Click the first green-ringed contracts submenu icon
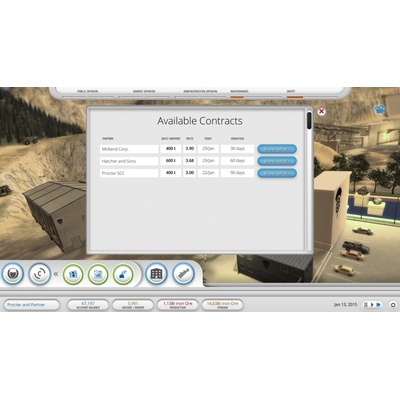The image size is (400, 400). pos(73,274)
